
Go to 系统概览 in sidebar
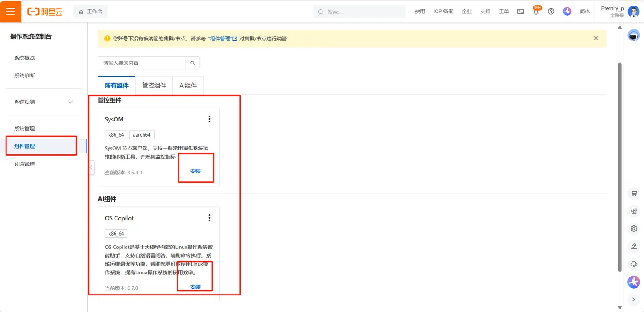coord(24,58)
